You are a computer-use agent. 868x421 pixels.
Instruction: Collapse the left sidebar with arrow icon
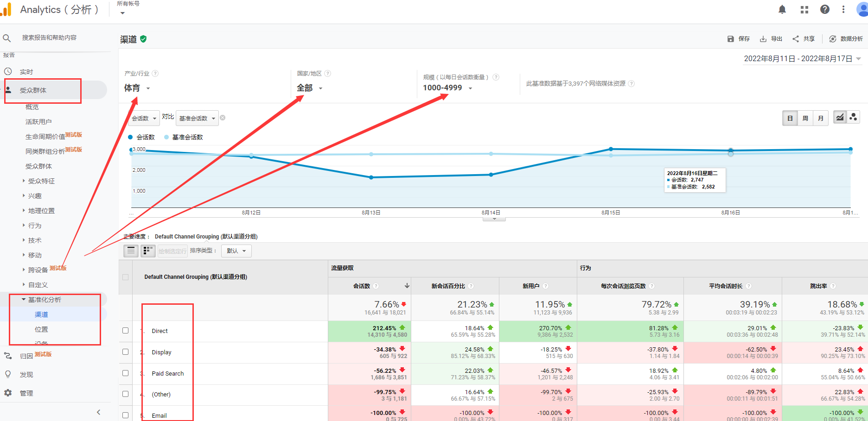[98, 412]
